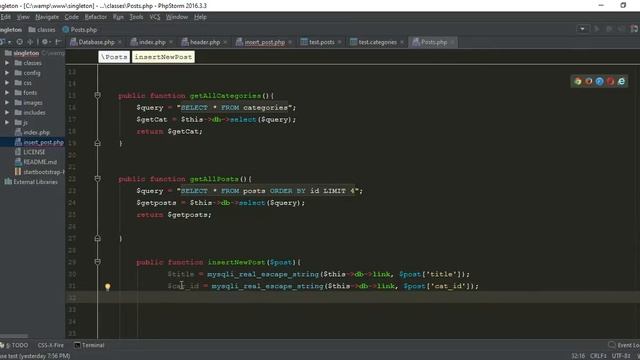Open the CSS-X-Fire tool window
This screenshot has height=360, width=640.
[51, 345]
